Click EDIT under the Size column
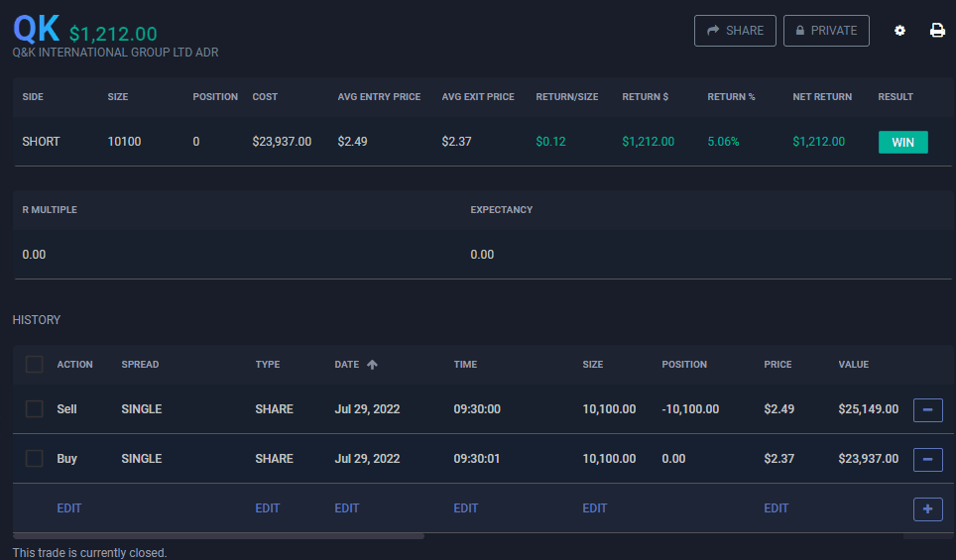The image size is (956, 560). click(595, 508)
